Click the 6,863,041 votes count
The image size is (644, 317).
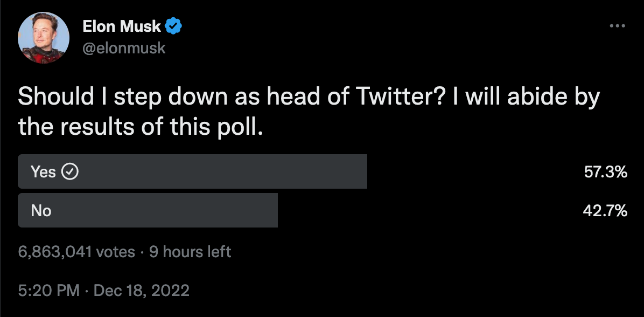[x=77, y=252]
